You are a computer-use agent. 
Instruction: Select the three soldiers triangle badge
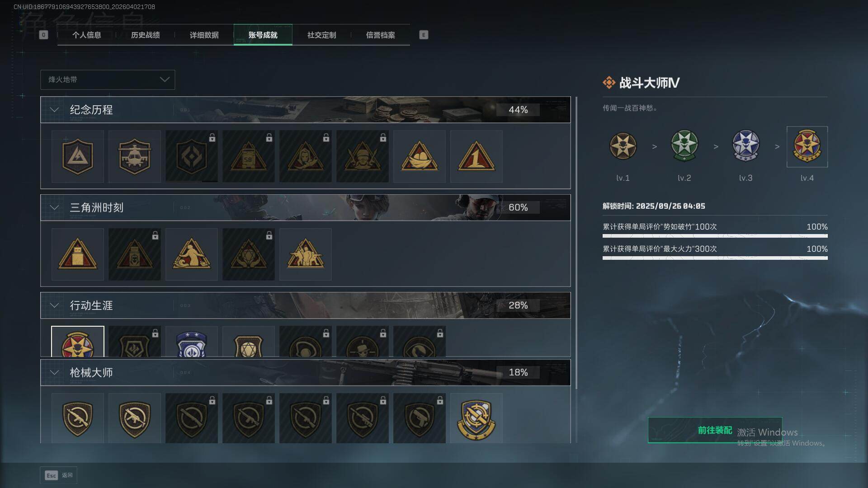coord(305,254)
